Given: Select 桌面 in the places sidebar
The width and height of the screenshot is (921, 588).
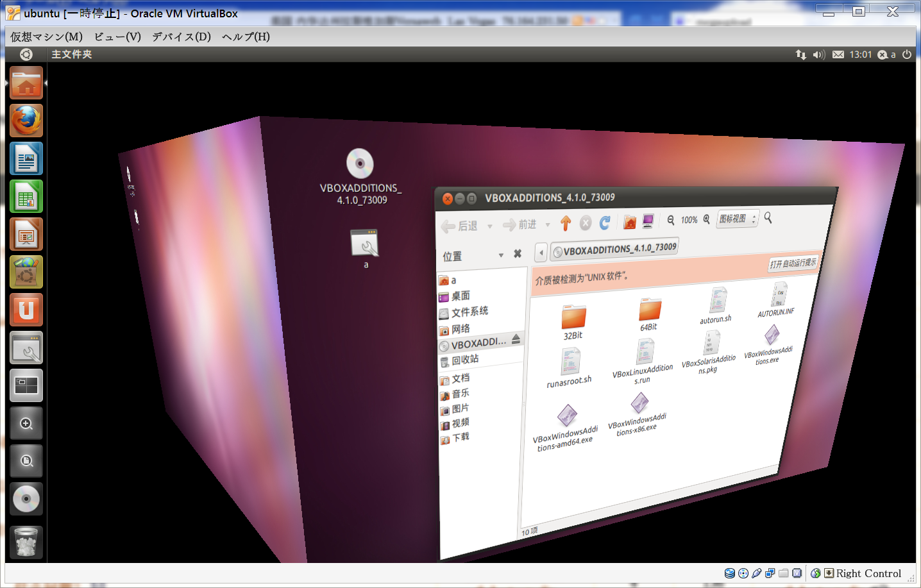Looking at the screenshot, I should (455, 296).
